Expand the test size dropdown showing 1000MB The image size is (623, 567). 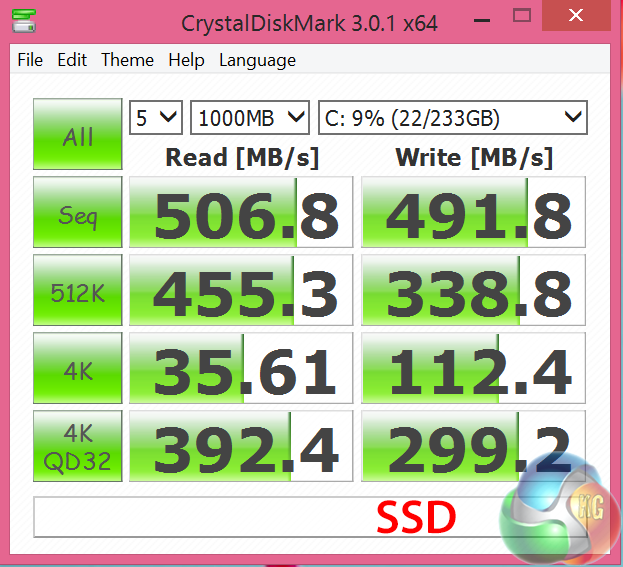tap(250, 118)
